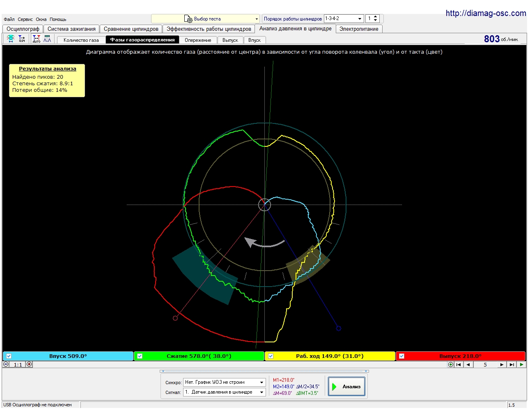The image size is (532, 410).
Task: Click the green plus icon beside frame navigation
Action: coord(451,364)
